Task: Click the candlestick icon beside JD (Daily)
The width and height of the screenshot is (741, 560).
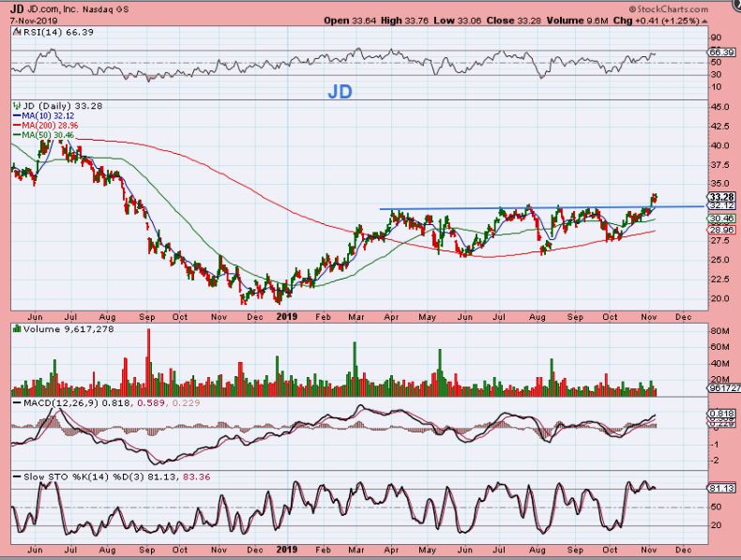Action: point(18,105)
